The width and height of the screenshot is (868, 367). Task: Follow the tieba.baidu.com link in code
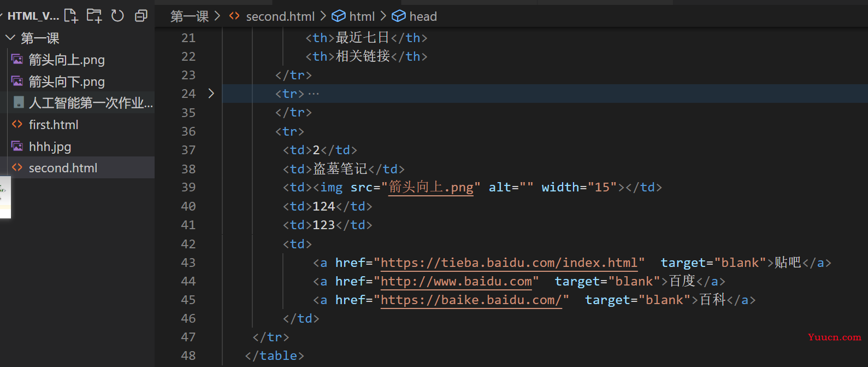(x=509, y=263)
